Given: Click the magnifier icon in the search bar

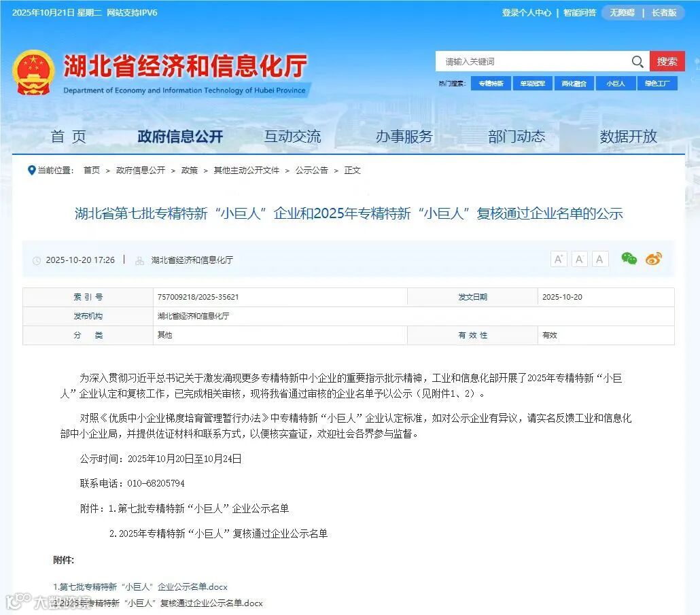Looking at the screenshot, I should pyautogui.click(x=637, y=61).
